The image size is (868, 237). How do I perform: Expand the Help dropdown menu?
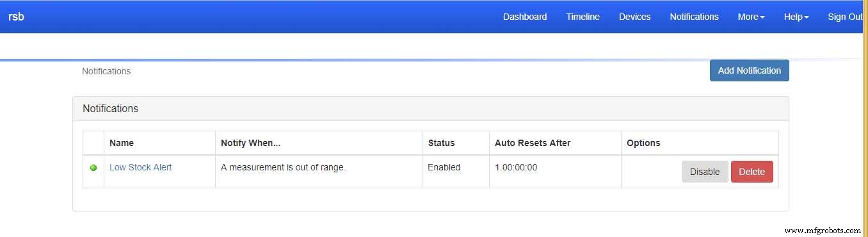pyautogui.click(x=796, y=17)
